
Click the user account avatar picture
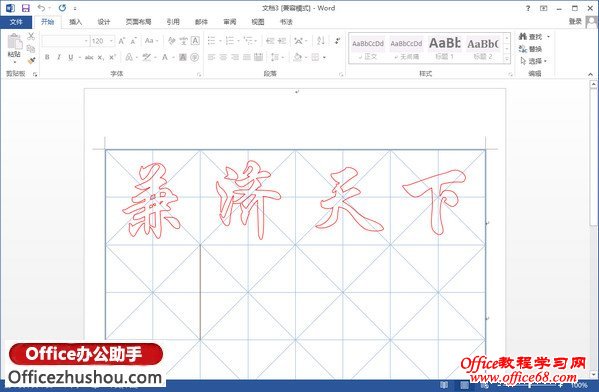pos(592,22)
